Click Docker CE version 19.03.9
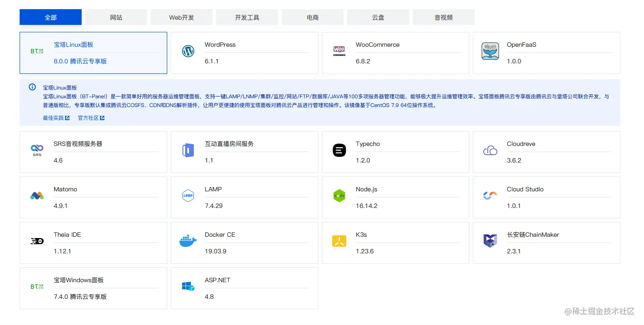The height and width of the screenshot is (325, 644). pos(215,251)
